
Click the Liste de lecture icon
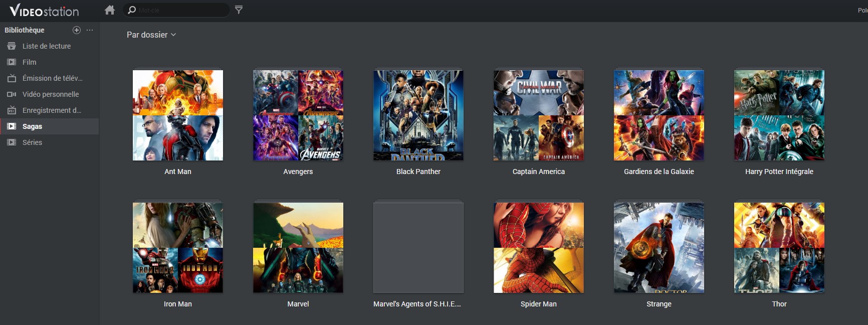(12, 46)
